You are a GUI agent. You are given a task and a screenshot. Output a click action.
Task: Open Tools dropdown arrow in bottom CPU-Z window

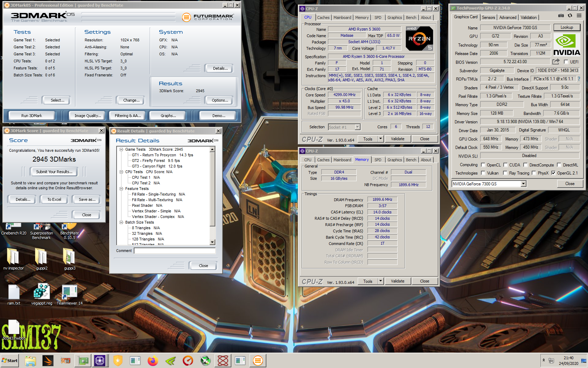coord(380,281)
